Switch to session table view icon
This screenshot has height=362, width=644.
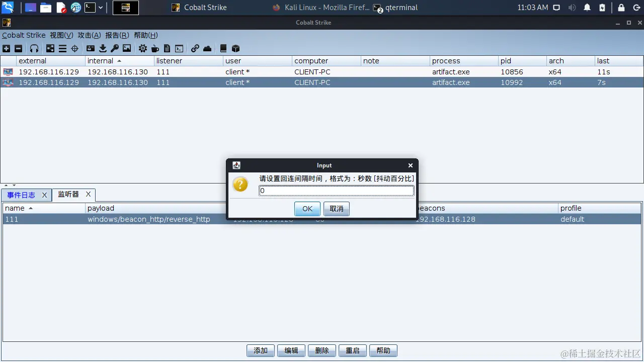pyautogui.click(x=62, y=49)
